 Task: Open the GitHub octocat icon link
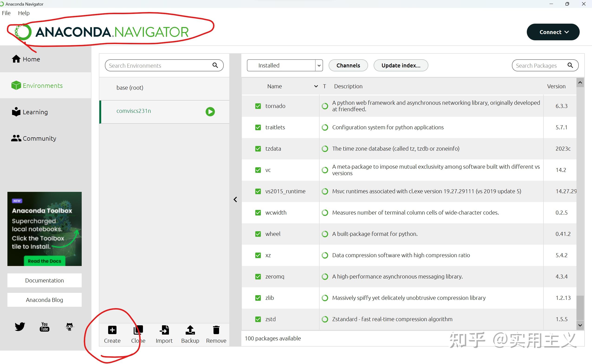(x=69, y=327)
